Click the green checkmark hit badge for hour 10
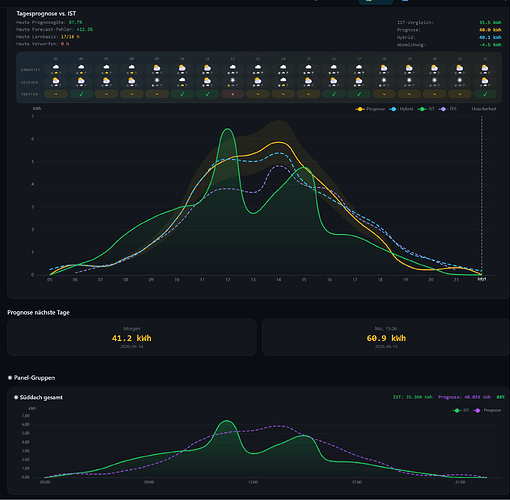The width and height of the screenshot is (510, 500). 182,94
